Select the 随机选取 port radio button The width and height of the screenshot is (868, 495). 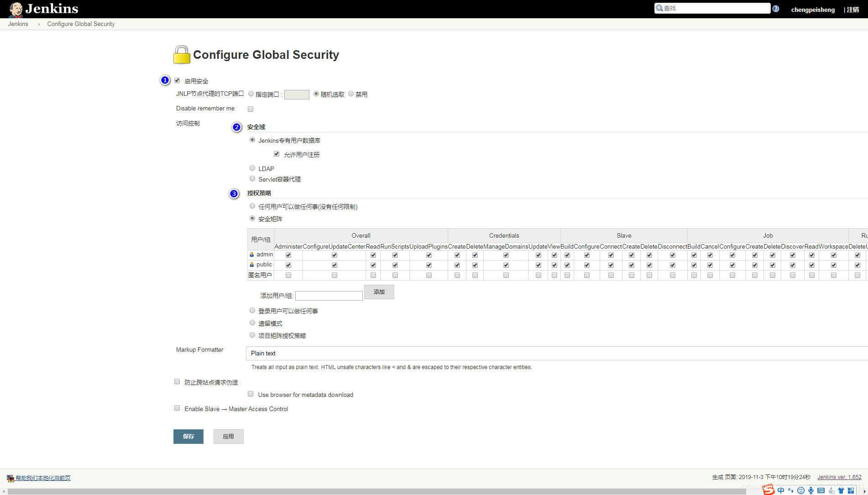(316, 94)
